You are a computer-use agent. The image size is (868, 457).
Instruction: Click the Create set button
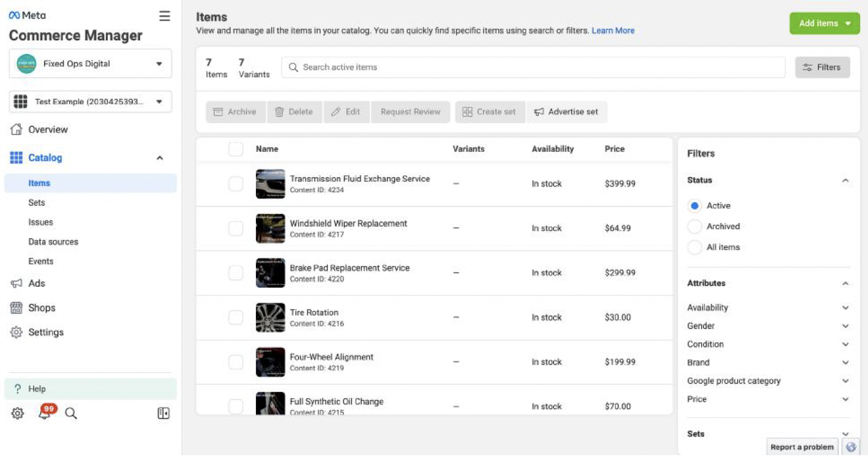pos(489,112)
